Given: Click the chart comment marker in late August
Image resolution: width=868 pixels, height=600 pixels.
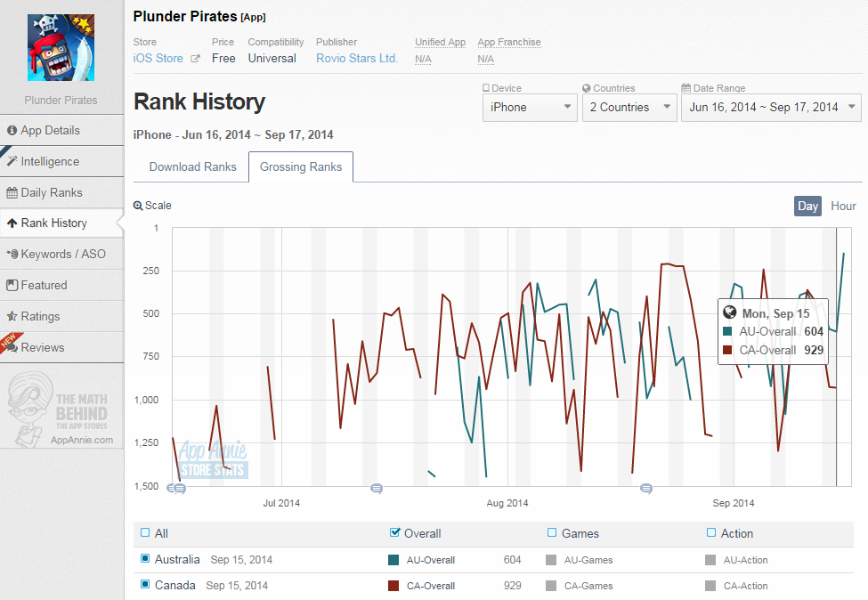Looking at the screenshot, I should [646, 488].
